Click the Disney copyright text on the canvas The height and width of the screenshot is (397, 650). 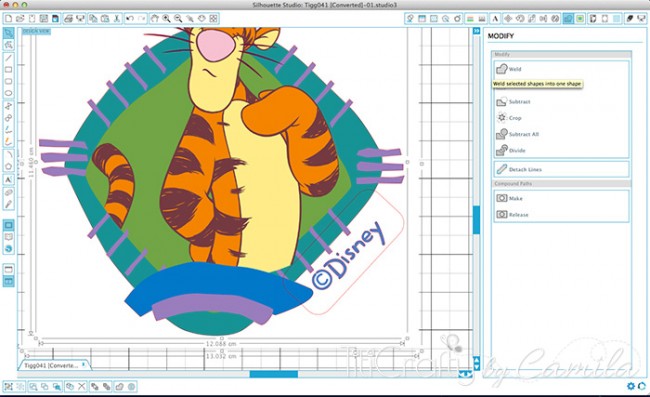coord(348,256)
